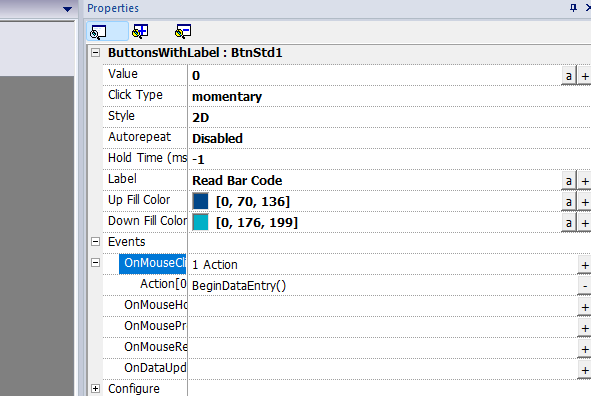Select the OnMouseRelease event row
The image size is (591, 396).
(155, 347)
